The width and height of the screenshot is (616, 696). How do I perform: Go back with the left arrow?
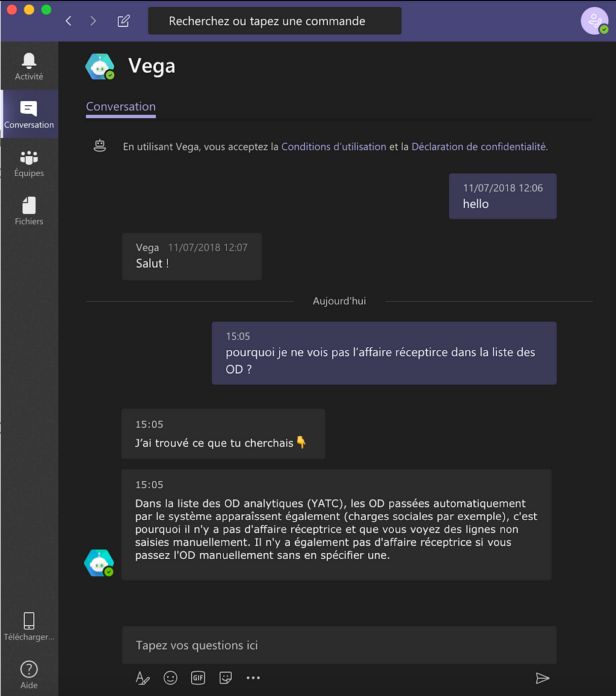[x=69, y=20]
